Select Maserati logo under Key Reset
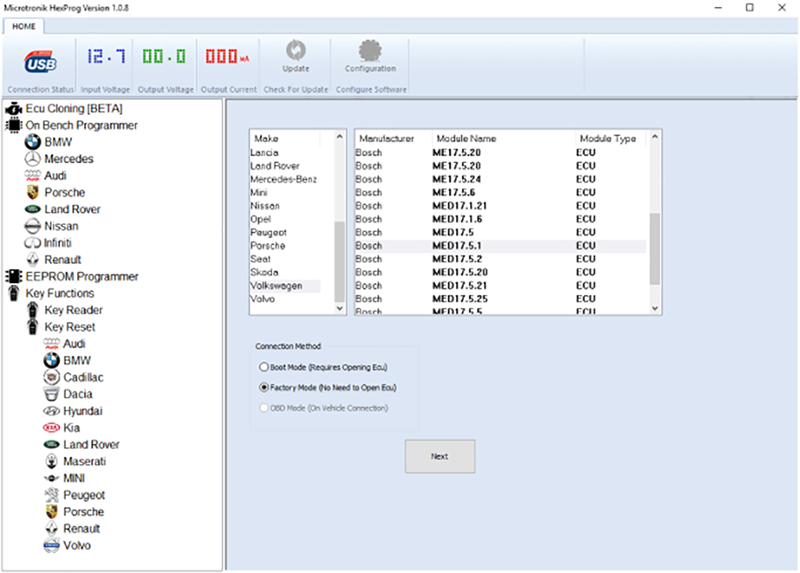 tap(52, 461)
